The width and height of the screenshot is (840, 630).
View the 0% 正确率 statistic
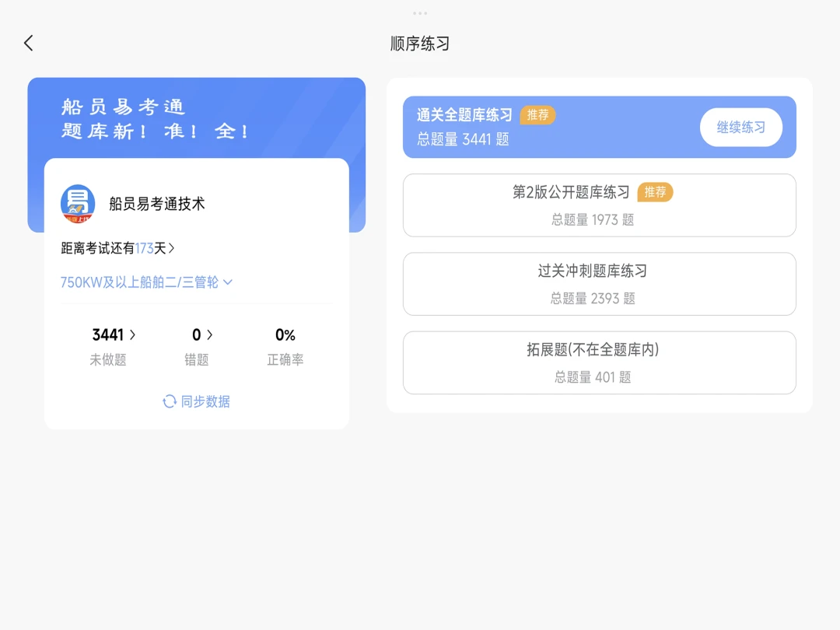(285, 347)
